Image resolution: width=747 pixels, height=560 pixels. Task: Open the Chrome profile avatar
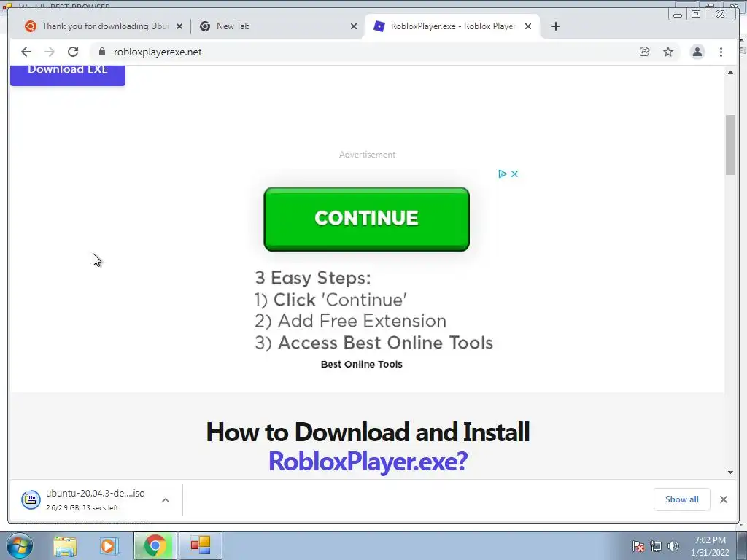697,52
